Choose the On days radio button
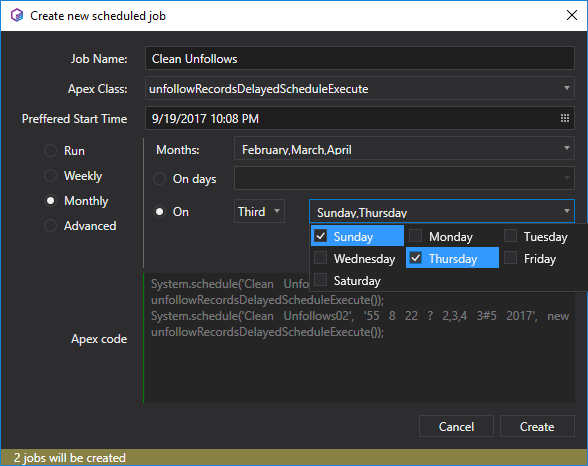 [159, 179]
